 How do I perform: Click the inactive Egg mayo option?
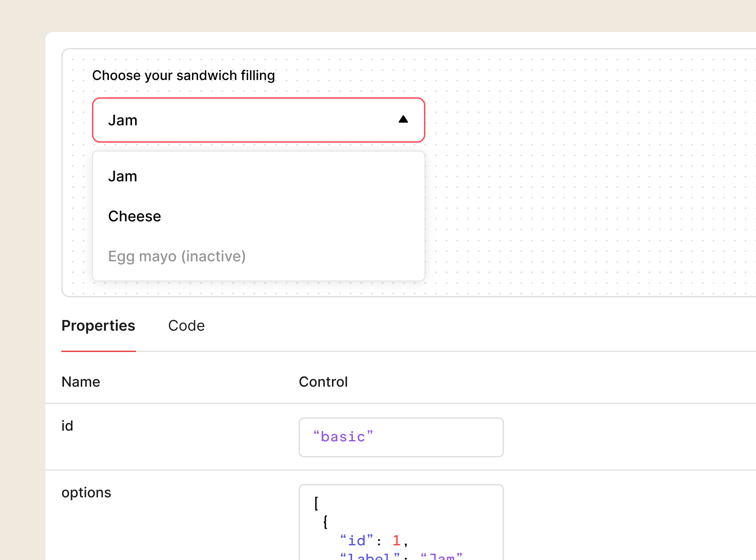pos(177,256)
